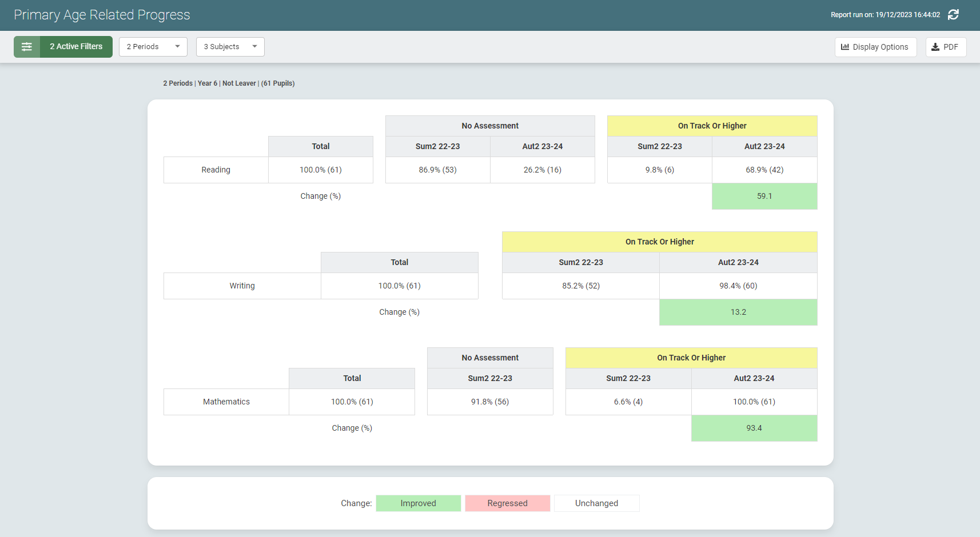Image resolution: width=980 pixels, height=537 pixels.
Task: Click the 3 Subjects dropdown arrow
Action: (x=254, y=47)
